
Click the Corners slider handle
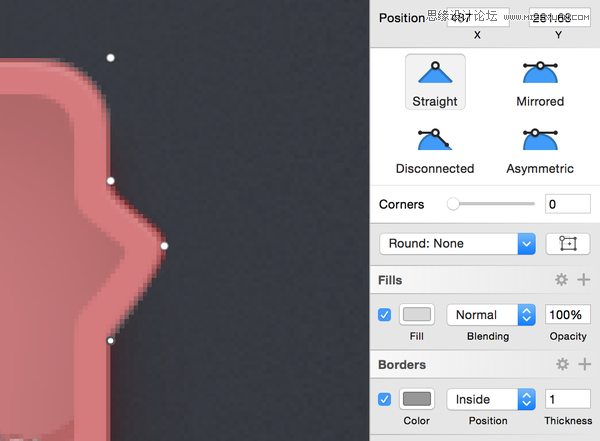click(453, 204)
